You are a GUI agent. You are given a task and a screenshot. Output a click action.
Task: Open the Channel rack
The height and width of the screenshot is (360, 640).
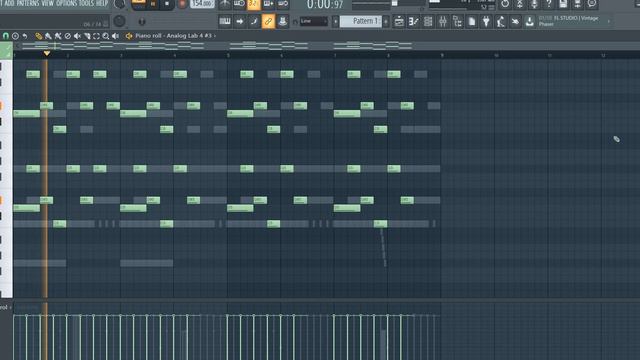click(428, 21)
